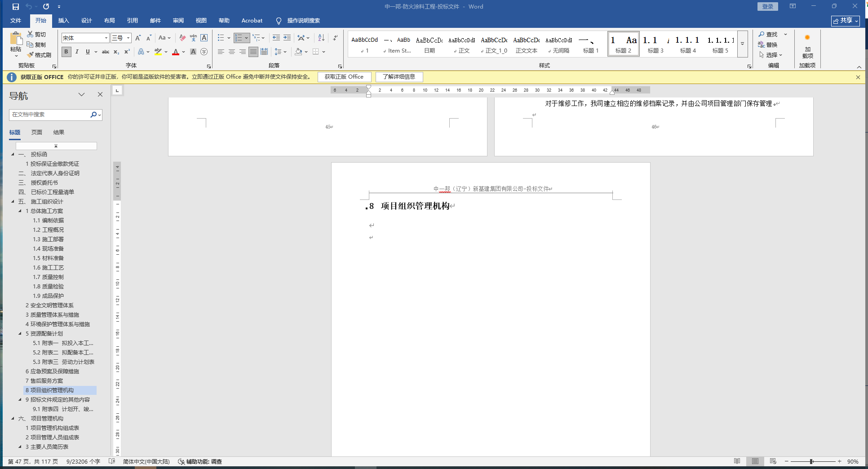Viewport: 868px width, 469px height.
Task: Toggle paragraph marks display
Action: [x=335, y=38]
